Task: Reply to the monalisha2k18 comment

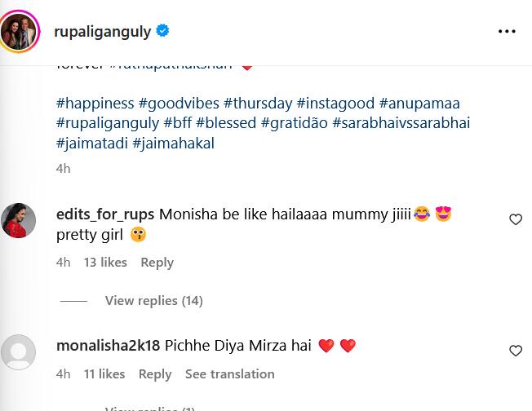Action: click(x=155, y=374)
